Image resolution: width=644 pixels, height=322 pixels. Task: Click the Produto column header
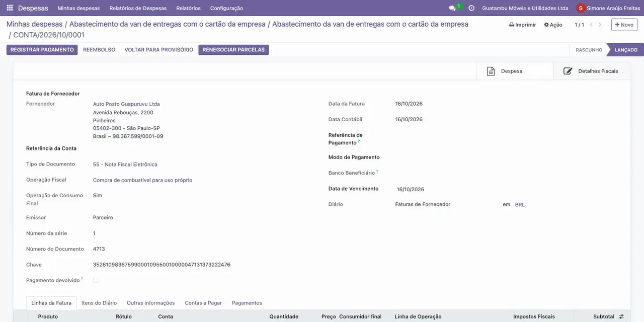coord(48,316)
